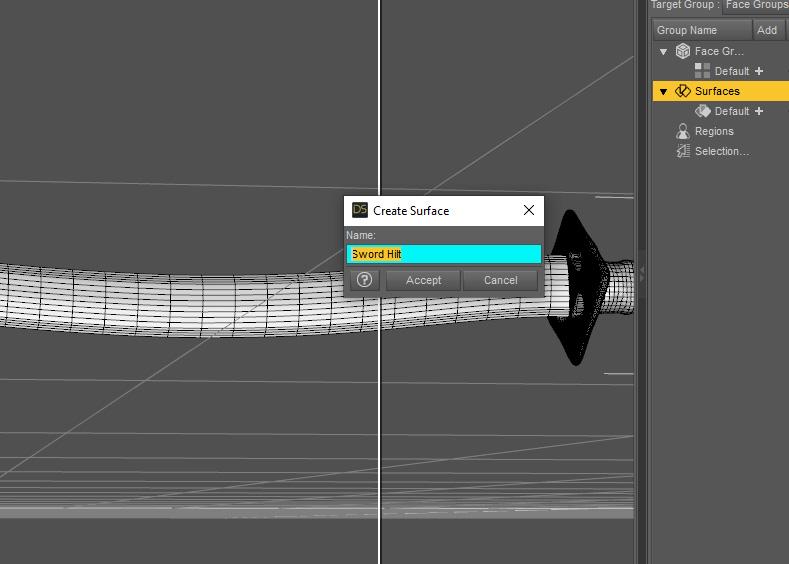Collapse the Surfaces tree node
Viewport: 789px width, 564px height.
[x=663, y=92]
